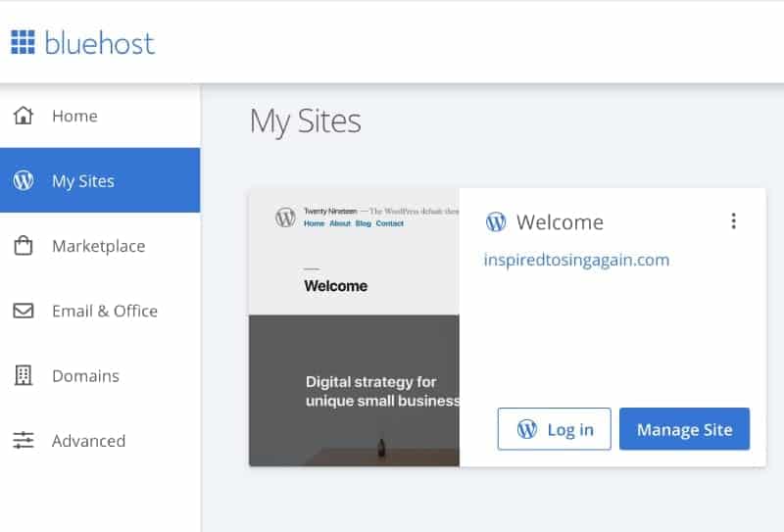This screenshot has width=784, height=532.
Task: Click the bluehost grid logo icon
Action: point(23,42)
